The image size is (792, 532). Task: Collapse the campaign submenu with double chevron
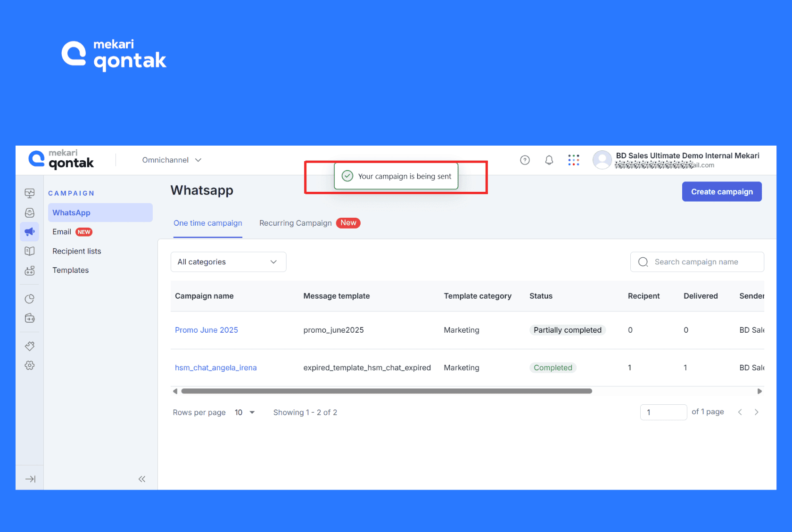point(142,479)
